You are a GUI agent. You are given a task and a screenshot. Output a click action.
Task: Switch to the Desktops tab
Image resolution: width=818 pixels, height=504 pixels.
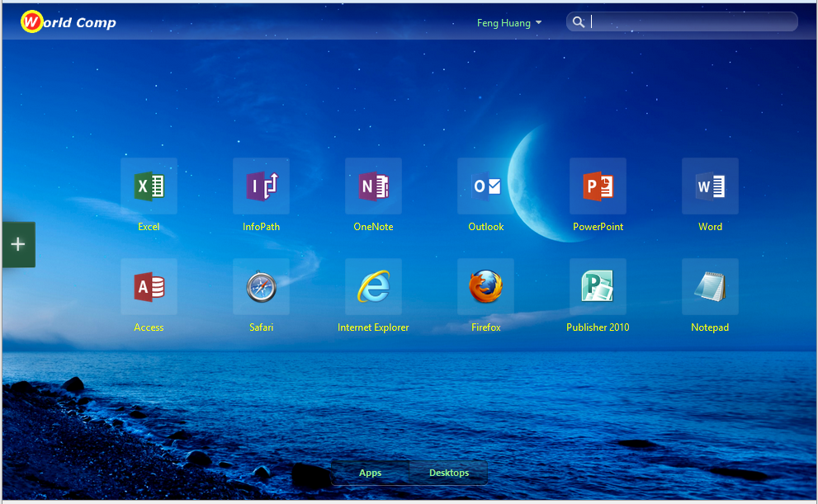click(x=448, y=473)
